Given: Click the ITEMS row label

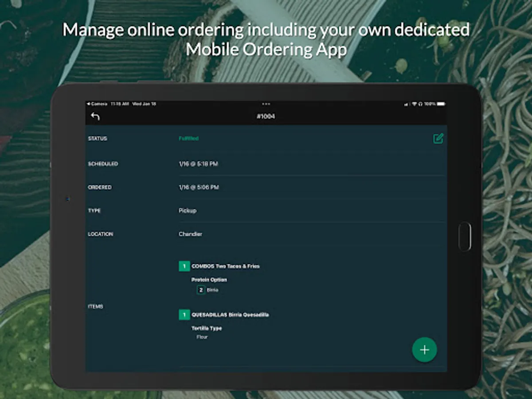Looking at the screenshot, I should click(x=95, y=306).
